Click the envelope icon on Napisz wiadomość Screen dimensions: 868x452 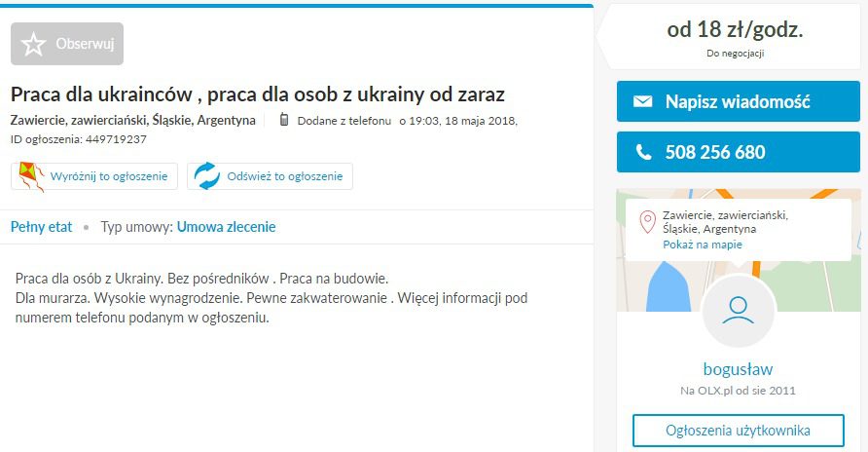pos(642,101)
